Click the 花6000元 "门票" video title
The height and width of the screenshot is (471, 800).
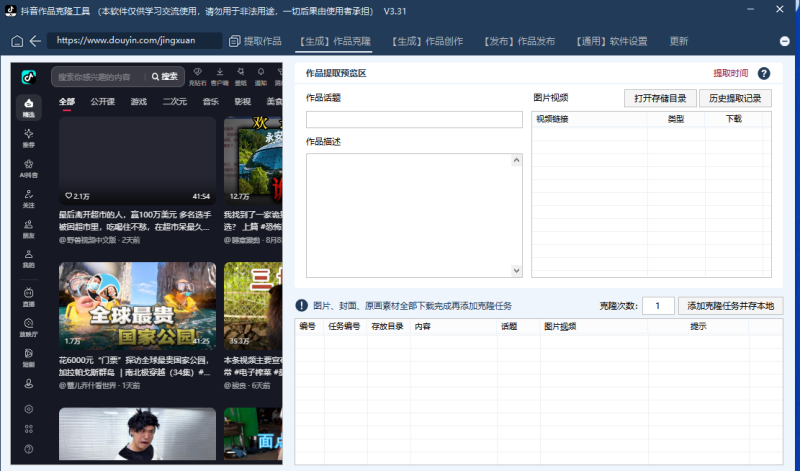135,366
